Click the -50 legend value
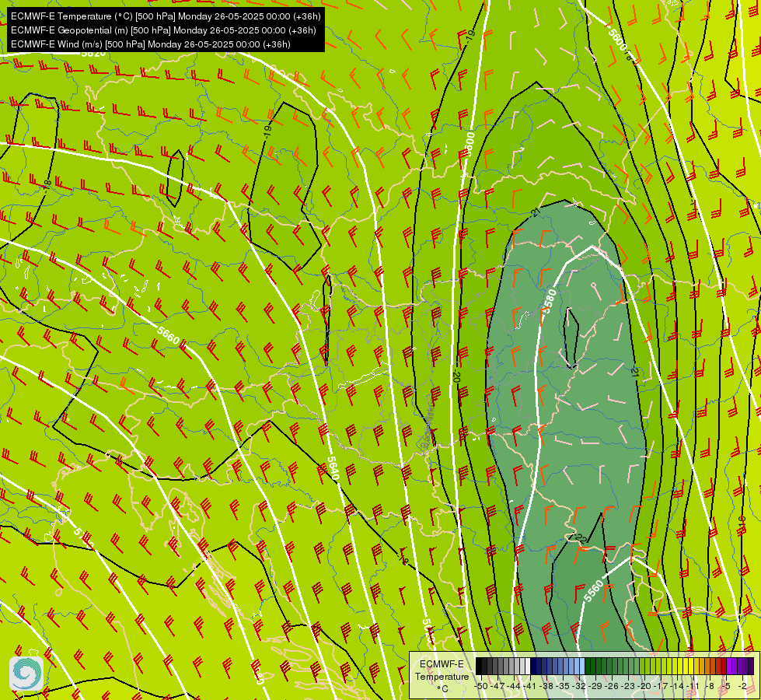Screen dimensions: 761x700 tap(481, 686)
